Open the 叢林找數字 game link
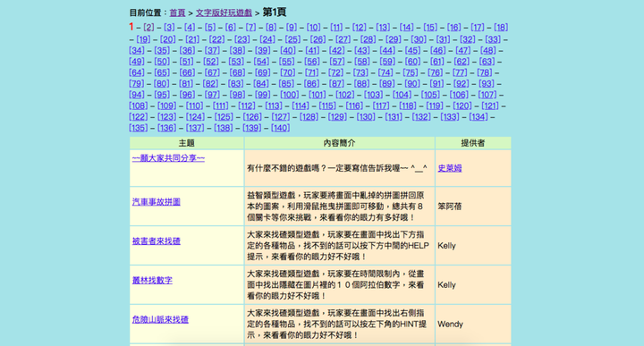This screenshot has height=346, width=644. click(x=152, y=281)
